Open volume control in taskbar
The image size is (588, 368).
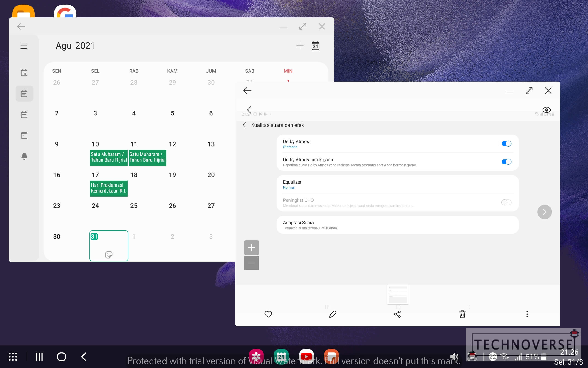(x=454, y=357)
